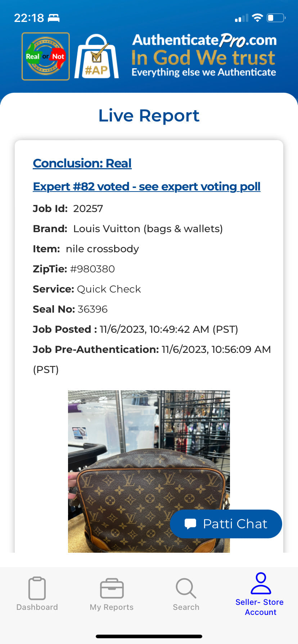
Task: Go to the Search tab label
Action: coord(186,607)
